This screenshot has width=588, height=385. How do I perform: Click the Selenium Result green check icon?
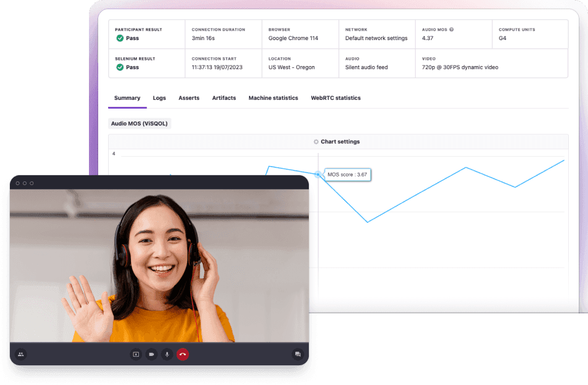(120, 67)
